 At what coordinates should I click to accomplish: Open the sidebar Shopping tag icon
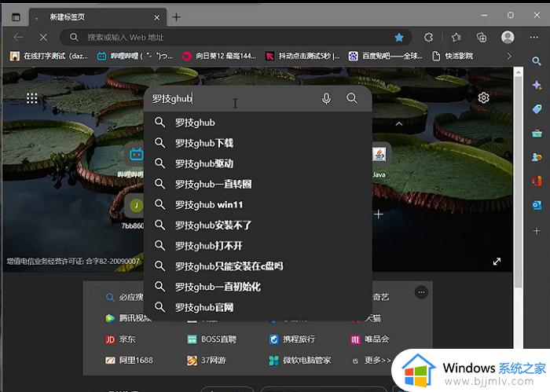[x=537, y=109]
